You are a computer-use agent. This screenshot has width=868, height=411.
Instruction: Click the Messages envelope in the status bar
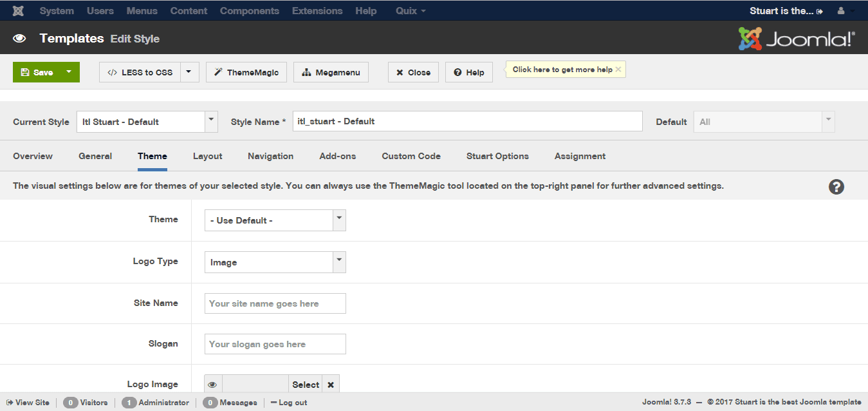click(x=209, y=402)
